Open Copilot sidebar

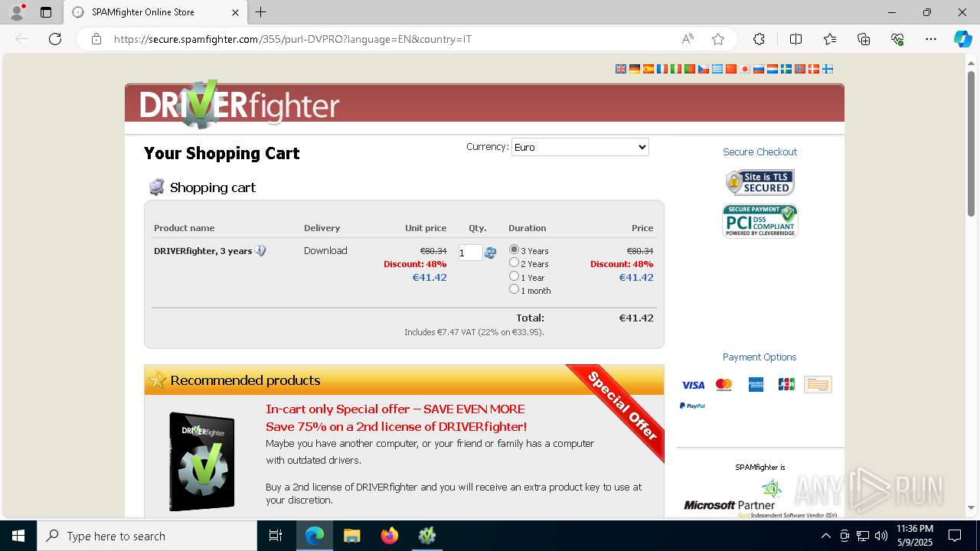pyautogui.click(x=962, y=39)
